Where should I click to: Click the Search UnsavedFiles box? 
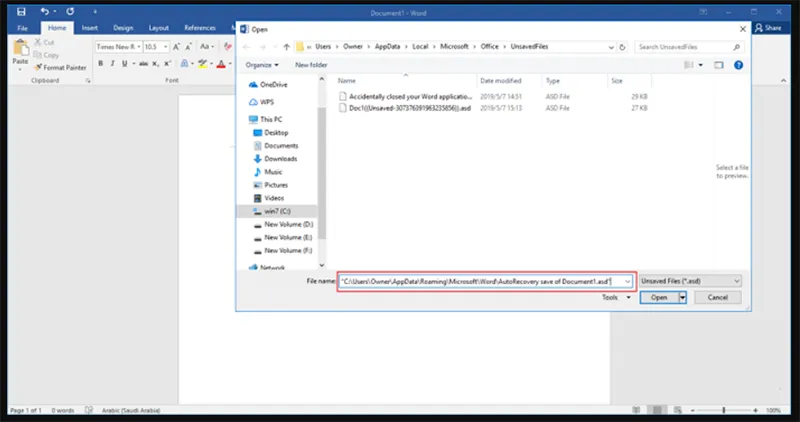coord(689,47)
